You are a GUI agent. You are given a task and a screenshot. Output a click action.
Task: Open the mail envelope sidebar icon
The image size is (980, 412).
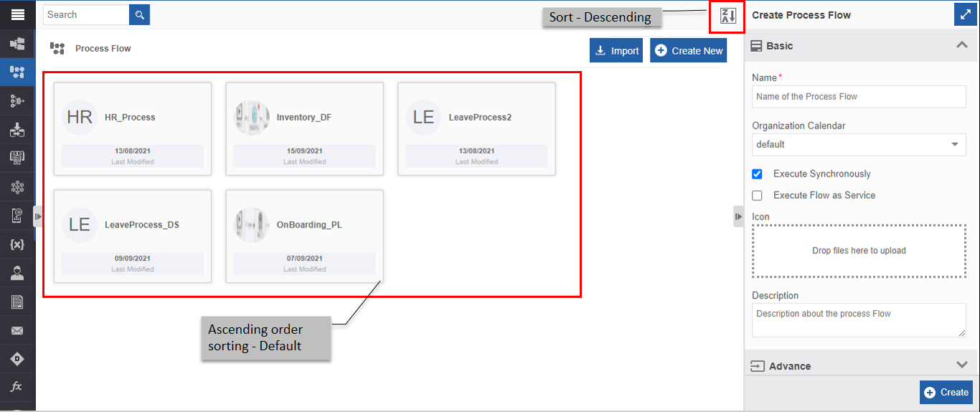pos(17,331)
